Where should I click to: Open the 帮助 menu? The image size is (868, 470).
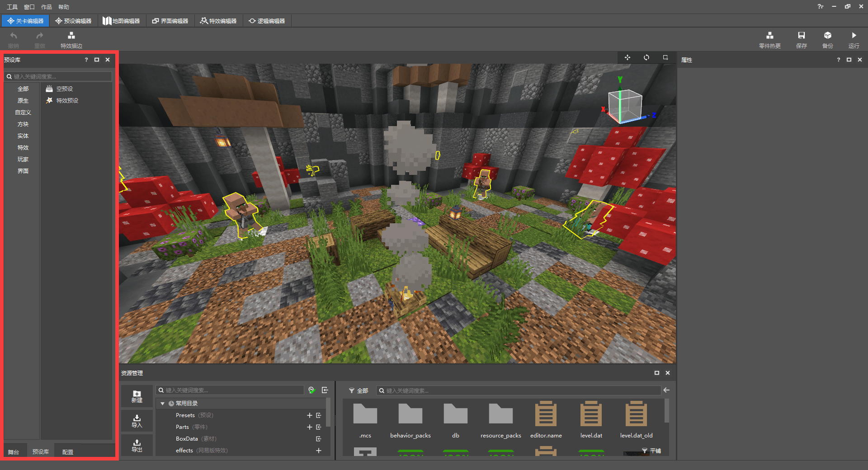click(64, 7)
